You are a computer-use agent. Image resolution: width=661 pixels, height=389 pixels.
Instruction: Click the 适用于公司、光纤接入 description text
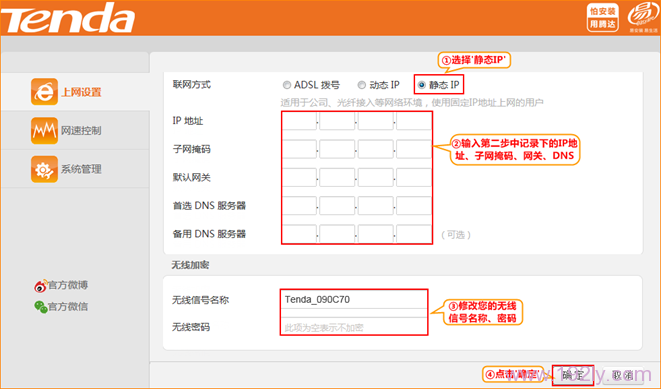coord(412,102)
